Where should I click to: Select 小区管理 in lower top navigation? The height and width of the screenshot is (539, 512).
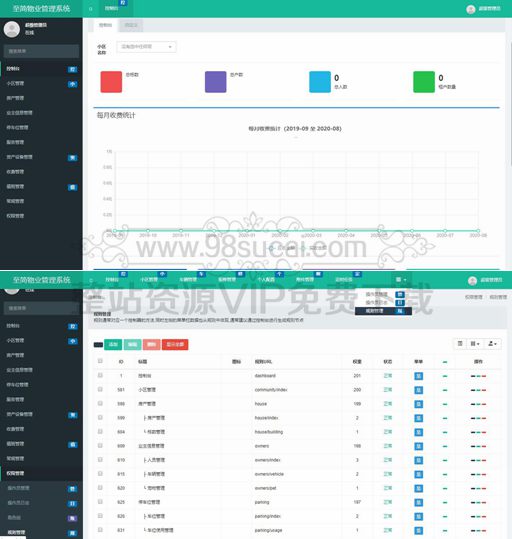point(149,280)
